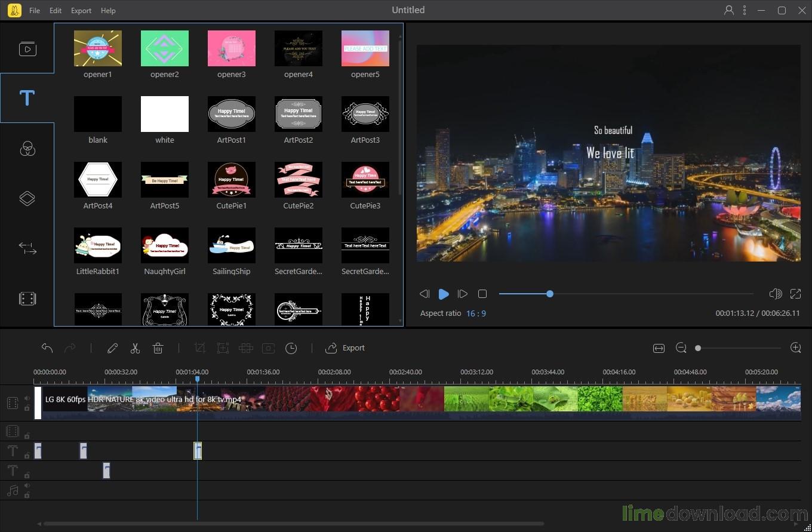Open the Media library tab in sidebar

click(x=27, y=49)
